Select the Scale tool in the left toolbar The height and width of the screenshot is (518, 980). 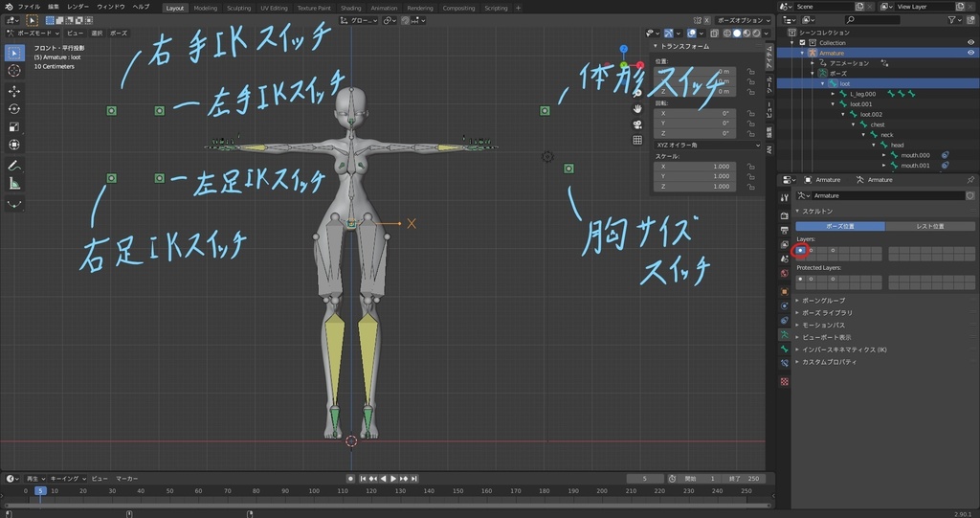coord(14,127)
